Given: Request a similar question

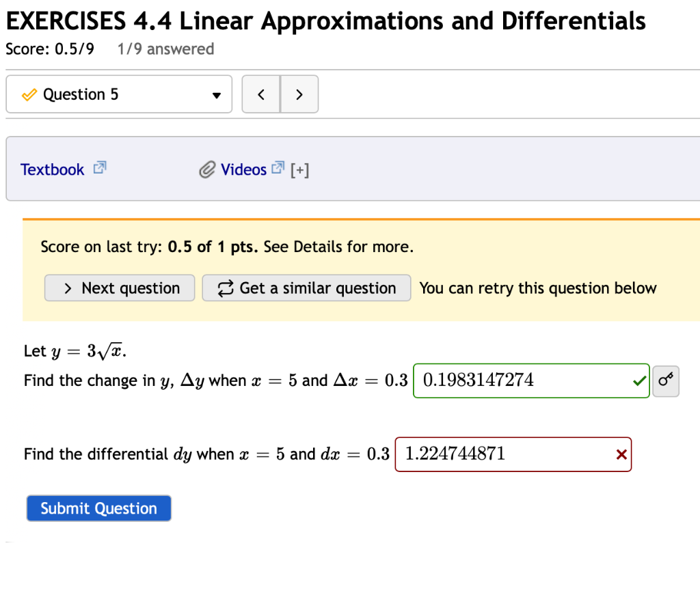Looking at the screenshot, I should coord(306,288).
